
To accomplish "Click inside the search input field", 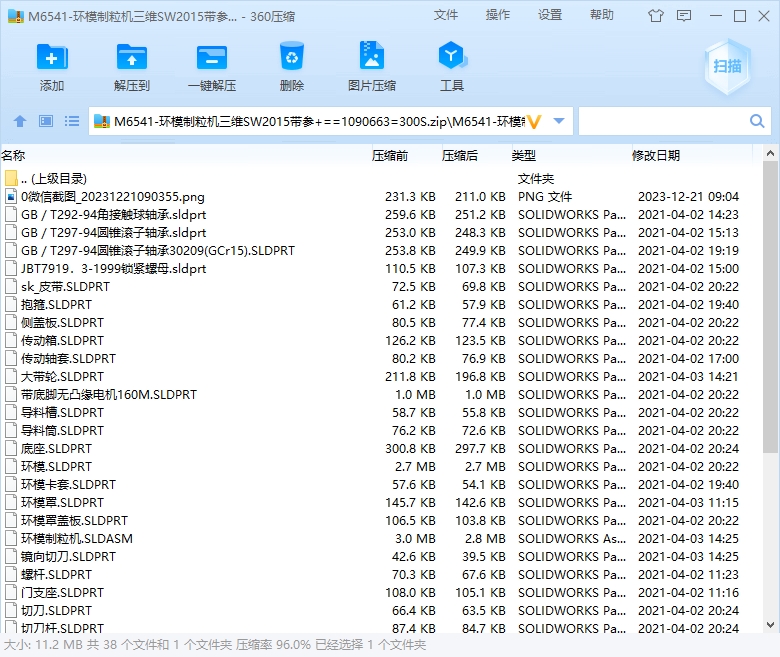I will (664, 121).
